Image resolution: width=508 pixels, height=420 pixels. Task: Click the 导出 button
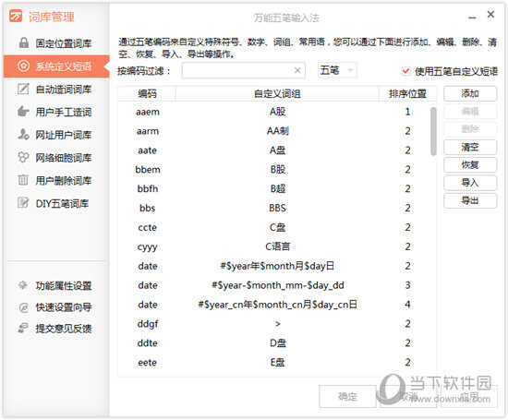click(470, 200)
